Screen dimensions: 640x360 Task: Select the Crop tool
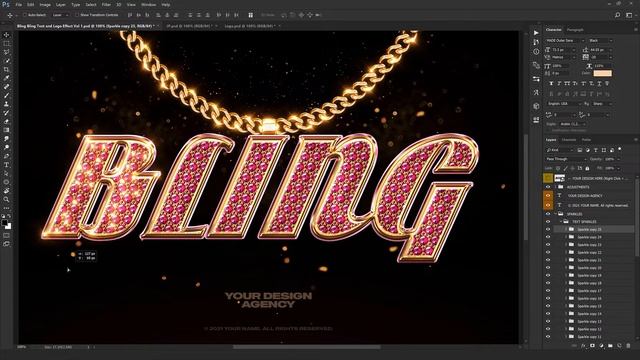point(7,69)
